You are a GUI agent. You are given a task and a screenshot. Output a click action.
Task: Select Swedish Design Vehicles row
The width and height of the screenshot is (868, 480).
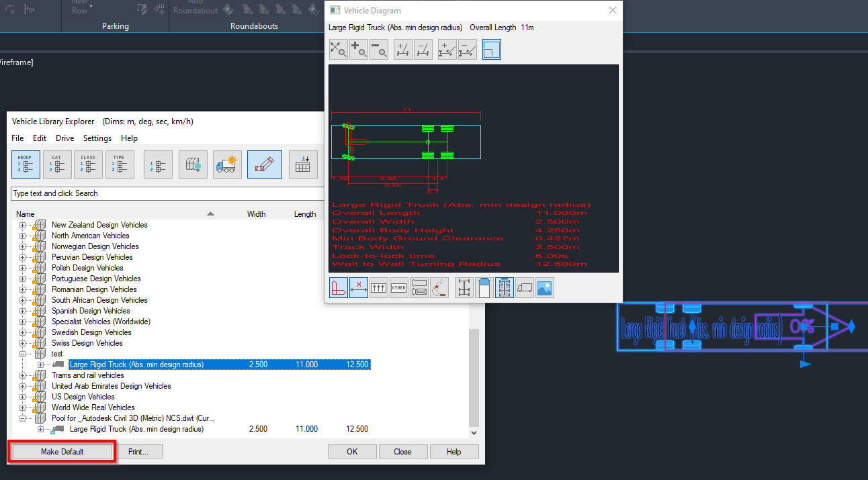[x=91, y=332]
